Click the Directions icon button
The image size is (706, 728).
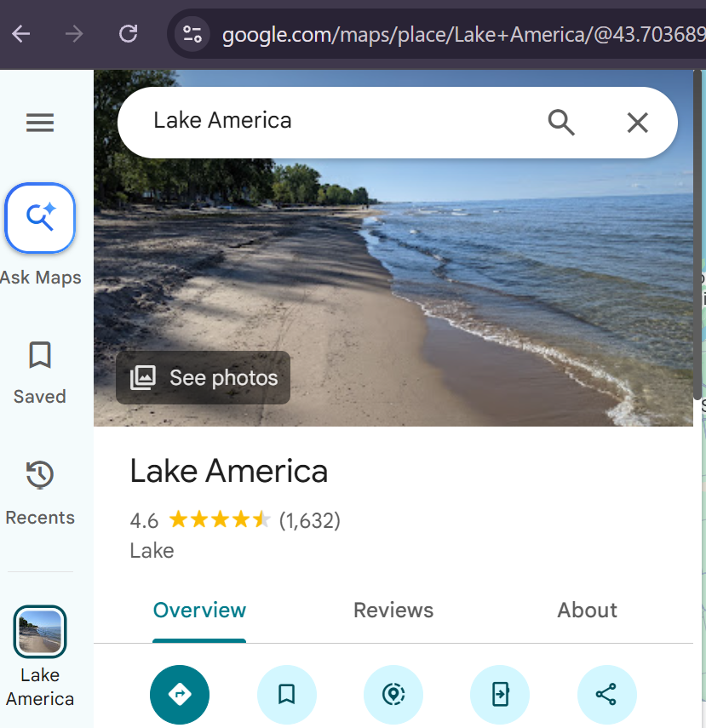point(180,695)
